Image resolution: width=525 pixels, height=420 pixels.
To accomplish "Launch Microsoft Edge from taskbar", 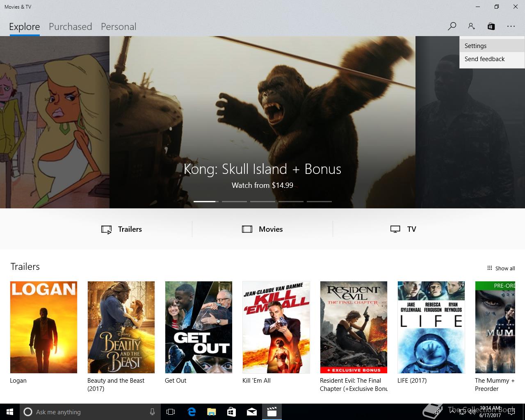I will [192, 412].
